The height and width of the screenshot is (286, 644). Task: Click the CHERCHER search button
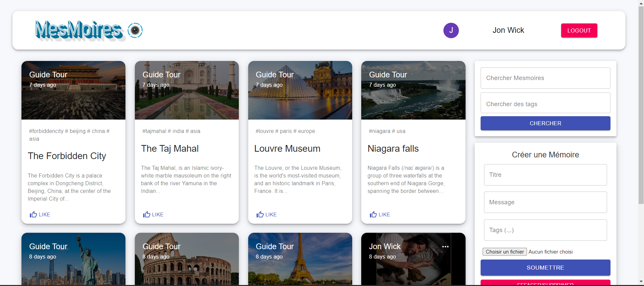[545, 123]
